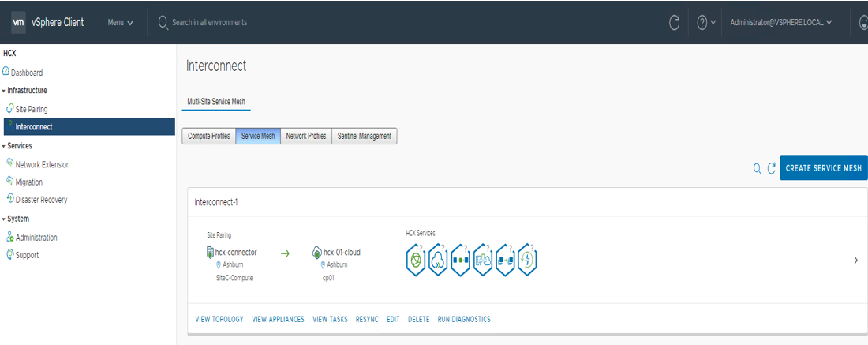Collapse the System section
This screenshot has height=345, width=868.
point(3,219)
